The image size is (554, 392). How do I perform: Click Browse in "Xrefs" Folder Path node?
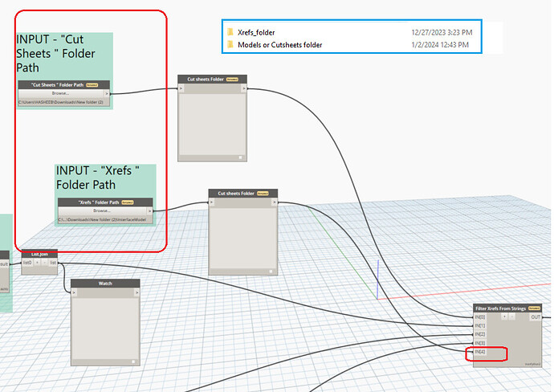pos(103,210)
